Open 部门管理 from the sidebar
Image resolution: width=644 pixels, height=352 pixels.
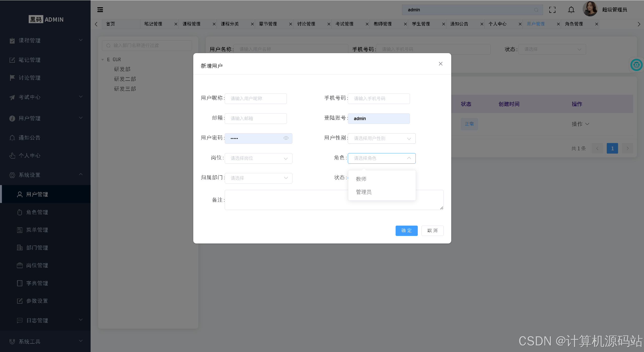coord(37,248)
